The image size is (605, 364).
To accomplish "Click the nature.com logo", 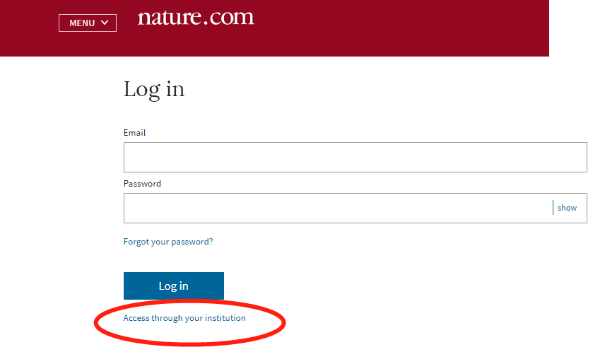I will (x=196, y=18).
